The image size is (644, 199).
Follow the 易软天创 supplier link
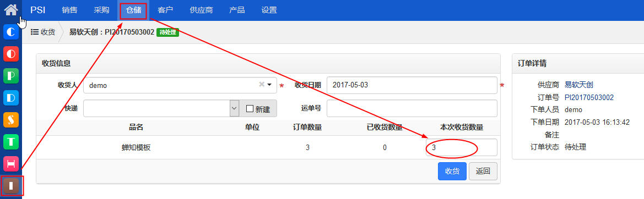pyautogui.click(x=578, y=85)
